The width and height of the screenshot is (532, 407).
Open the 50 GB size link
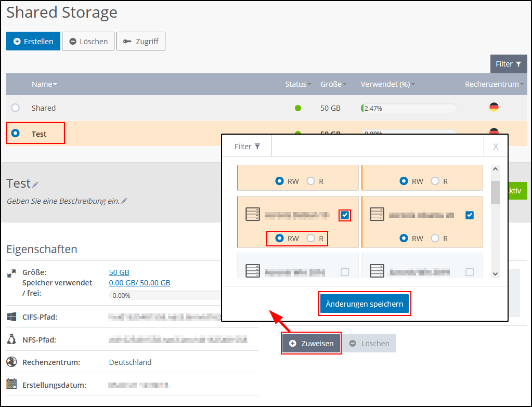119,272
